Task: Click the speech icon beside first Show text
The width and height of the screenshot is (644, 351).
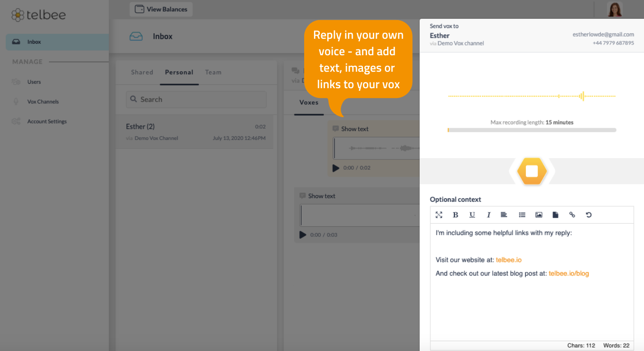Action: tap(335, 128)
